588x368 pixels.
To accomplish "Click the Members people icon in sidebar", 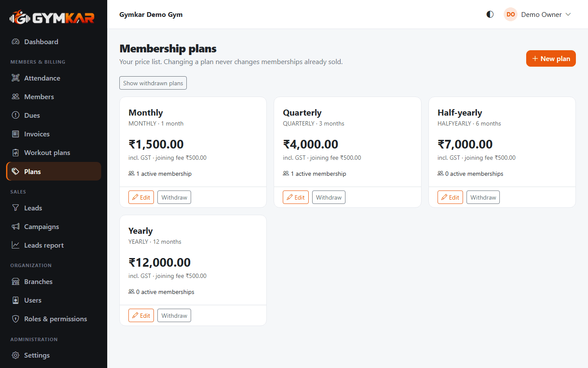I will tap(16, 97).
